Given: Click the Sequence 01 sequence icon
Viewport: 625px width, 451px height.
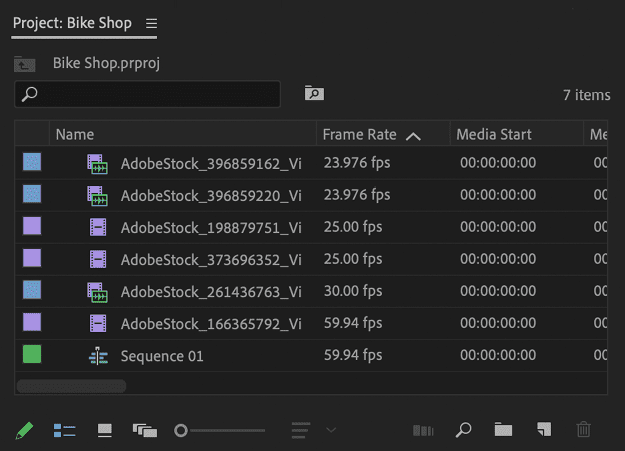Looking at the screenshot, I should 98,356.
